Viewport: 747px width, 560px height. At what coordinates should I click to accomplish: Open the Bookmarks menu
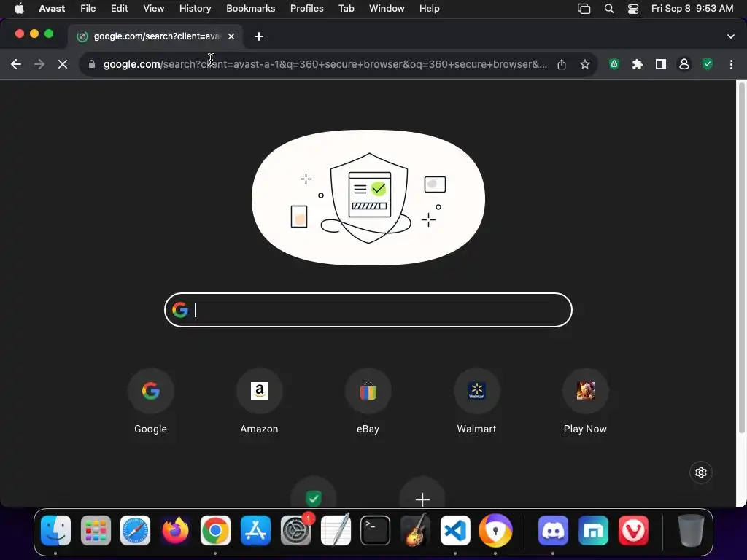click(x=251, y=9)
